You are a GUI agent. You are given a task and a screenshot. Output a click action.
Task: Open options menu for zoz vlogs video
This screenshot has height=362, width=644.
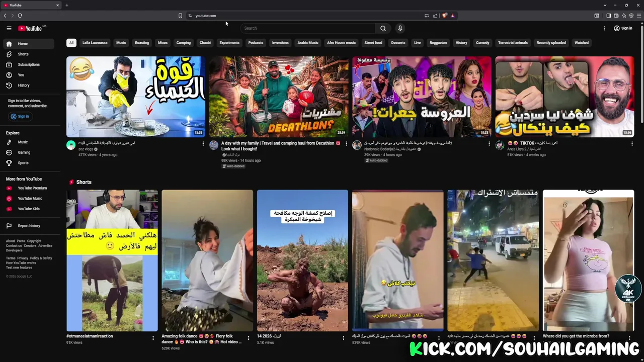tap(203, 144)
